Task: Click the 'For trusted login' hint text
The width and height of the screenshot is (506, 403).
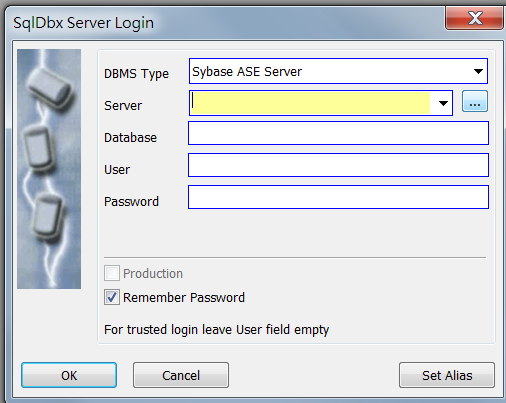Action: 216,330
